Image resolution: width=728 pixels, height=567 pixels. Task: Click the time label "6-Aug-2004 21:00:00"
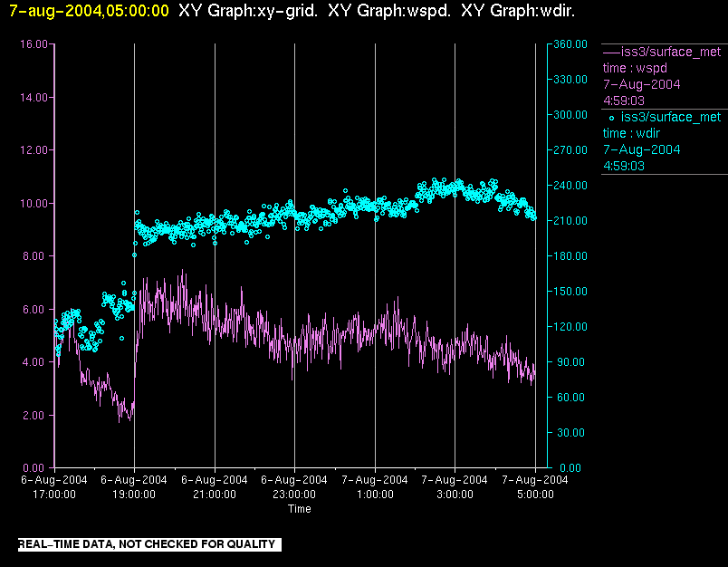215,486
